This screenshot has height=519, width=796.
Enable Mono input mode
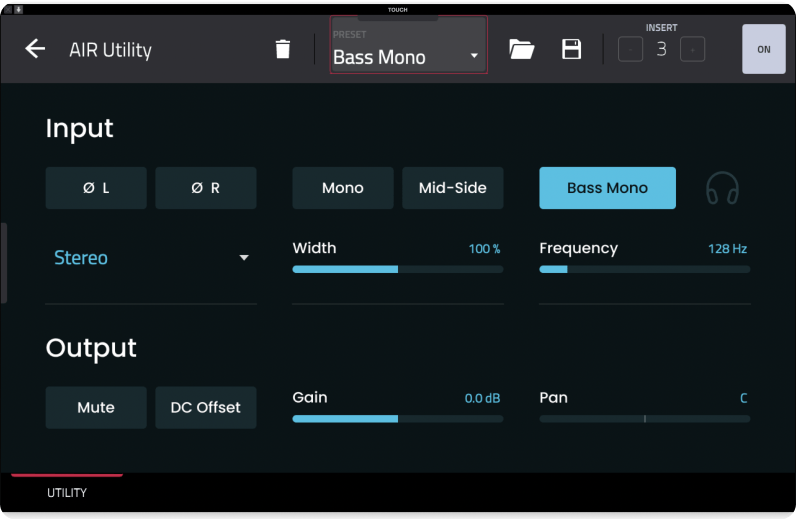(343, 188)
